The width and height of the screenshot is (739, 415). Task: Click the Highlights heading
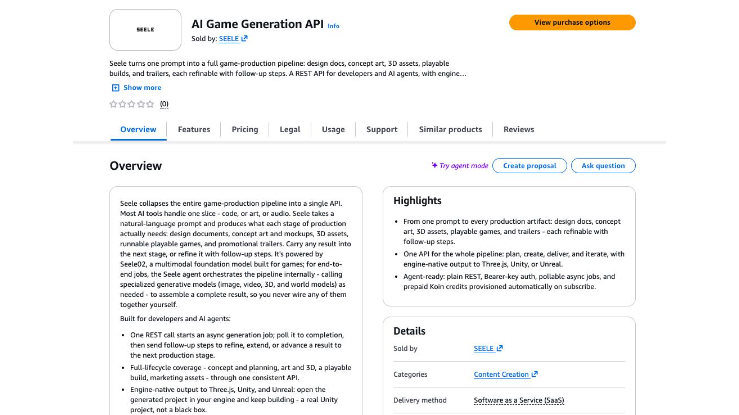417,201
